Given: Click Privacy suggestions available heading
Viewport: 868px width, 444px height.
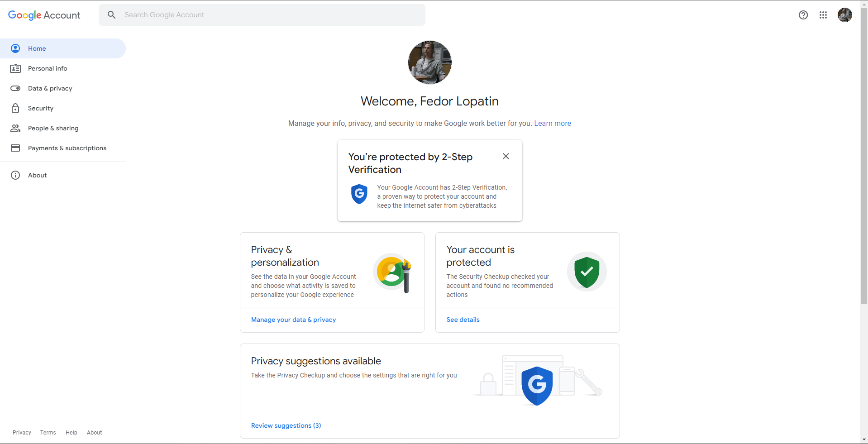Looking at the screenshot, I should [316, 361].
